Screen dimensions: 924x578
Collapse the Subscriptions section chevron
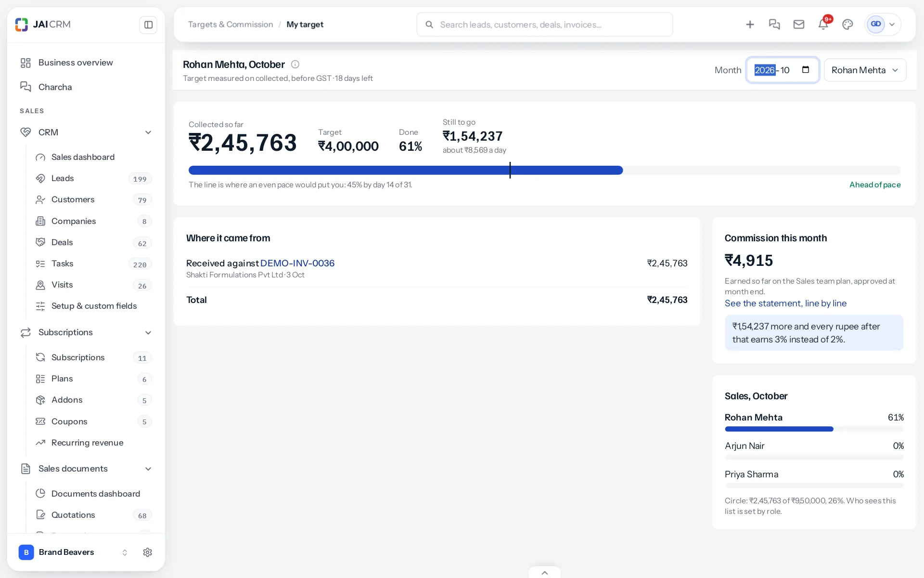[x=148, y=333]
